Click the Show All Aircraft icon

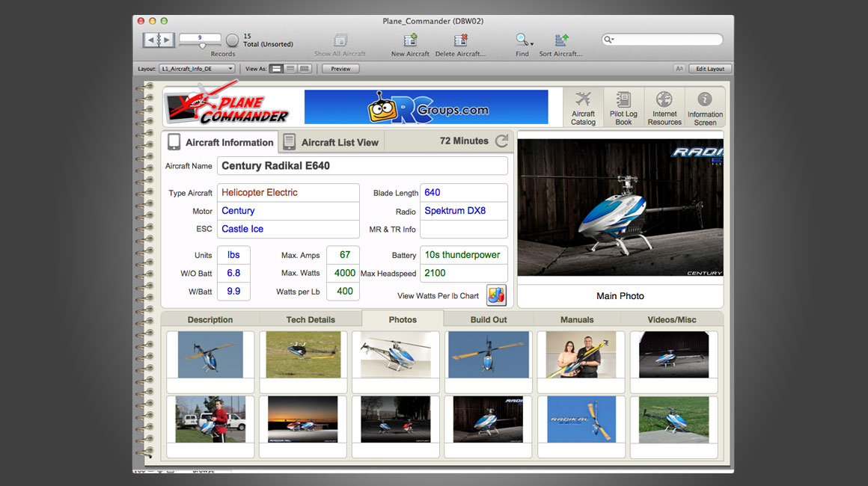[x=340, y=40]
